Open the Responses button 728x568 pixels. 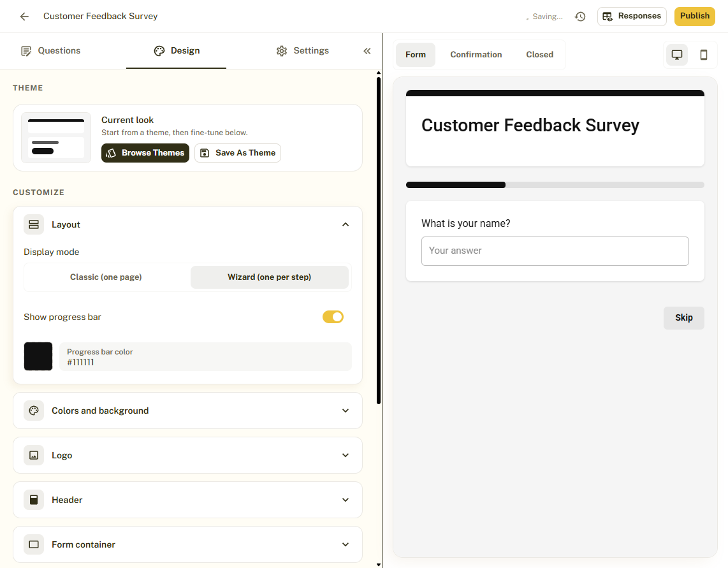click(632, 16)
